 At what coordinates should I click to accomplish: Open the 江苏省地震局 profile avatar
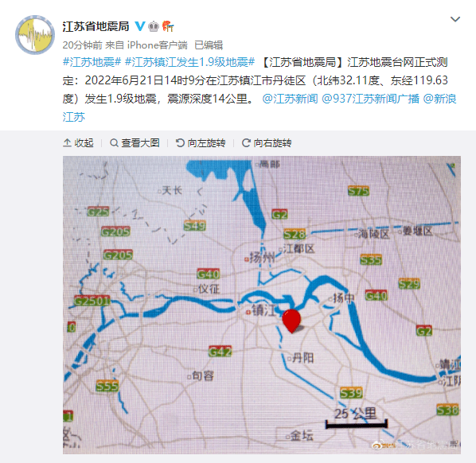click(35, 35)
